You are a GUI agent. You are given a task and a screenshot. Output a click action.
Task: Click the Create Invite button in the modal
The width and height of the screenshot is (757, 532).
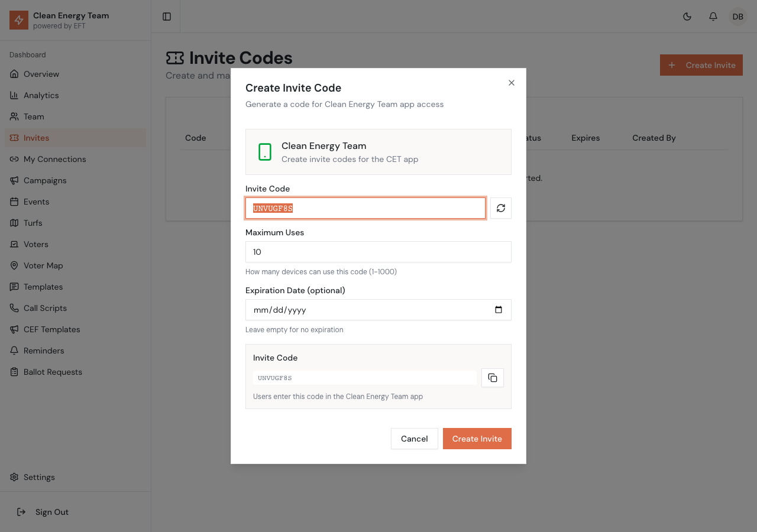click(x=477, y=439)
